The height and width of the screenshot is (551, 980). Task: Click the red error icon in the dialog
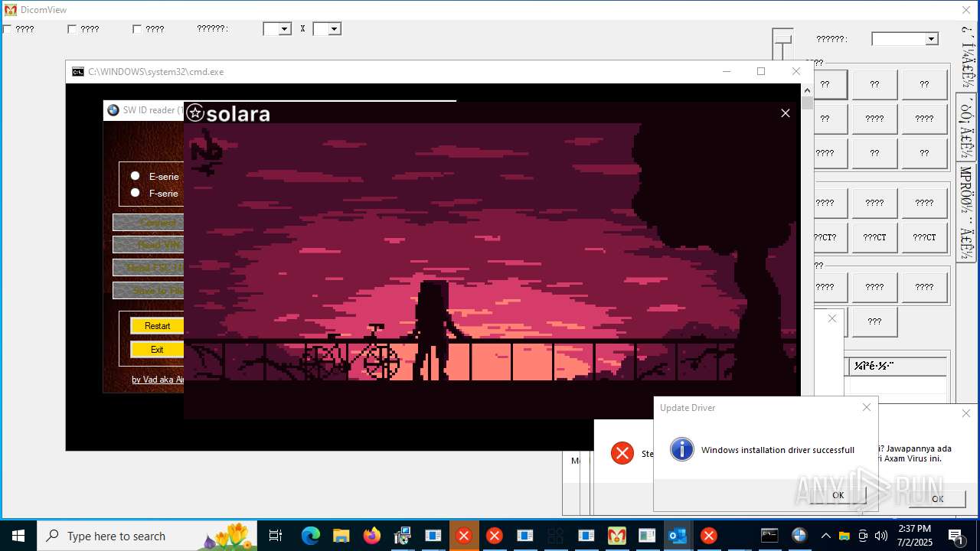622,453
